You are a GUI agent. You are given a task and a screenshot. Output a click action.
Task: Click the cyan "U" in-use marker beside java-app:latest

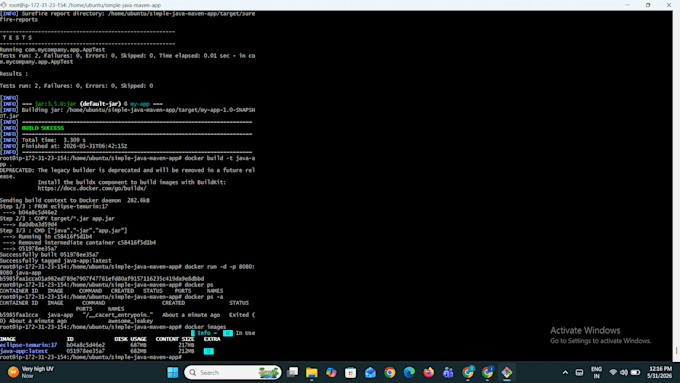coord(209,351)
